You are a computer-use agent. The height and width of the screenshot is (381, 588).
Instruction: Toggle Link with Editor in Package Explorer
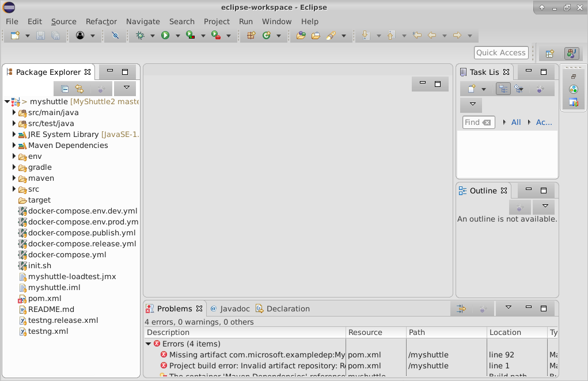point(79,89)
